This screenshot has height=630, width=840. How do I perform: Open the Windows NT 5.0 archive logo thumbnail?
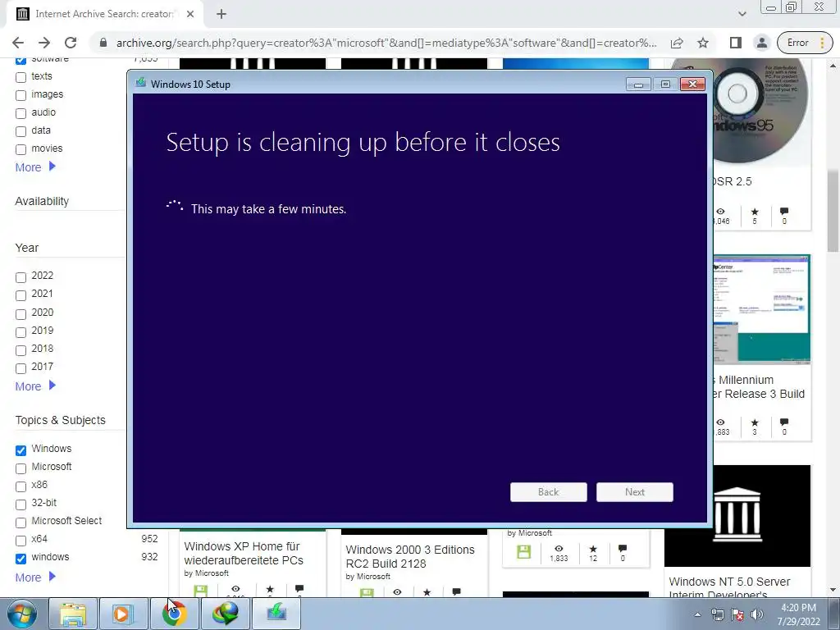click(737, 515)
